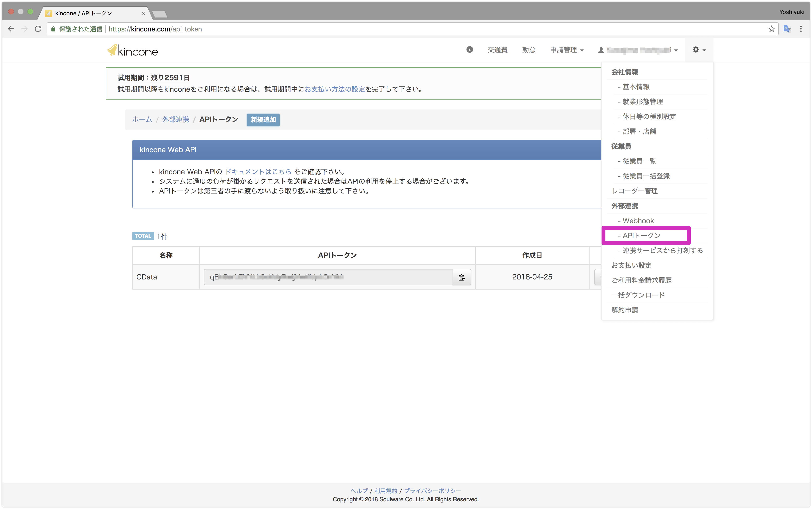This screenshot has width=812, height=509.
Task: Go back with the browser back arrow
Action: pyautogui.click(x=11, y=29)
